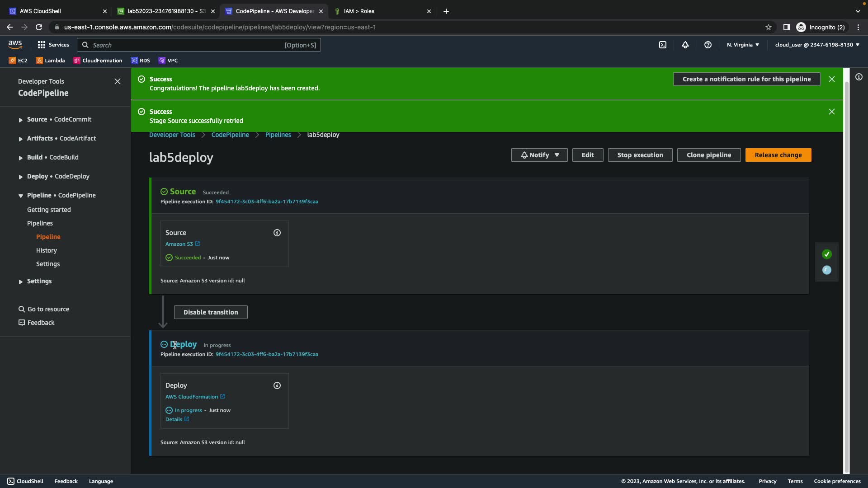The height and width of the screenshot is (488, 868).
Task: Click the AWS logo home icon
Action: point(15,45)
